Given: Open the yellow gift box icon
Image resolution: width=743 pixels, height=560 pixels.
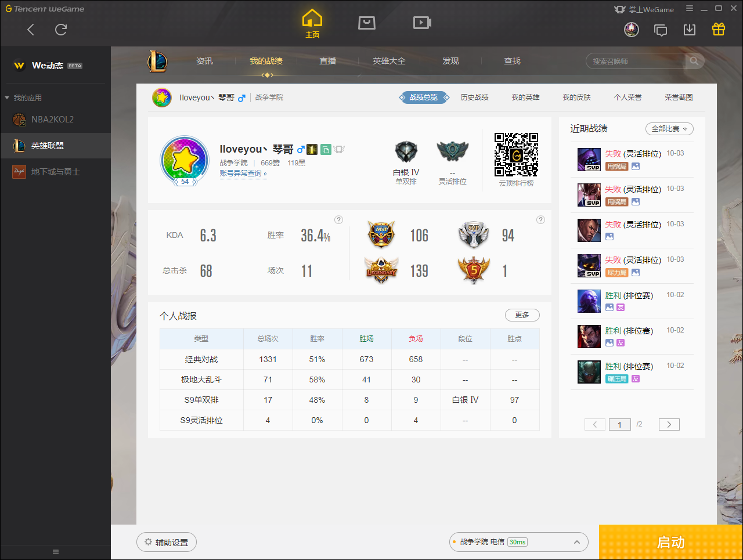Looking at the screenshot, I should click(x=719, y=29).
